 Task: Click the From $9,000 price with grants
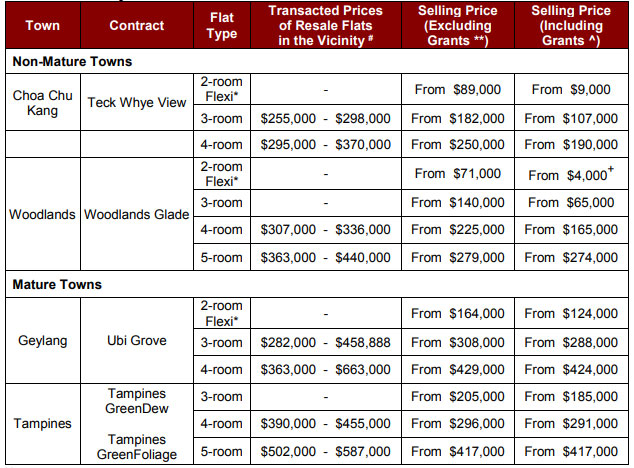[x=570, y=89]
